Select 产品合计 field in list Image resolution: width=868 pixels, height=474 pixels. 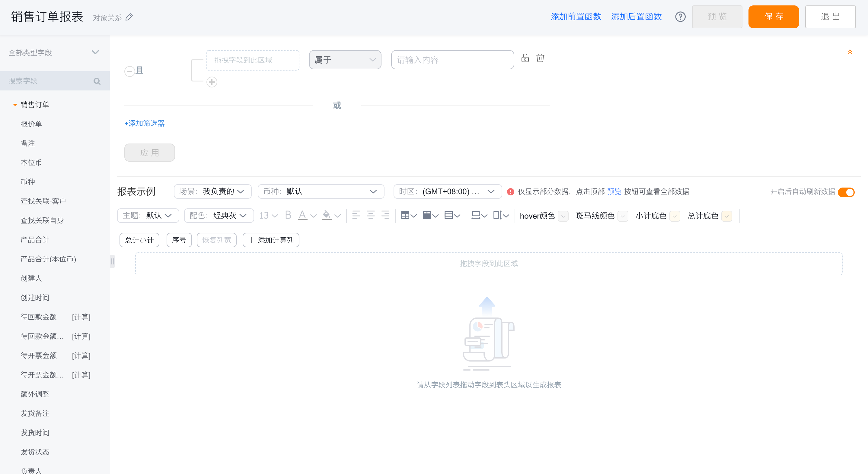point(35,240)
